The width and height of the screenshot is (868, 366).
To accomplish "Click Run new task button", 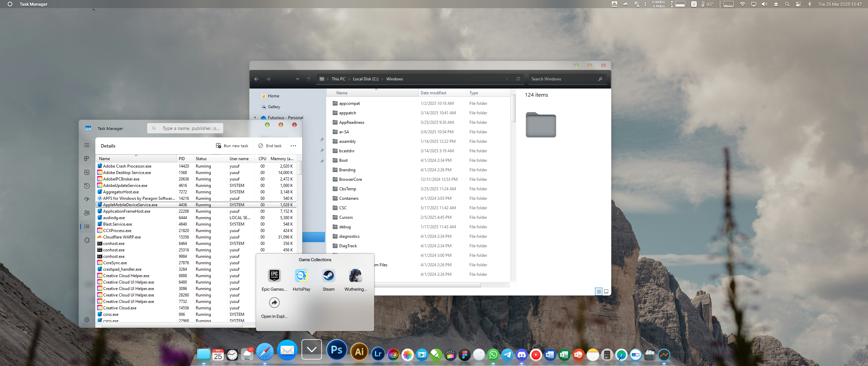I will [x=232, y=146].
